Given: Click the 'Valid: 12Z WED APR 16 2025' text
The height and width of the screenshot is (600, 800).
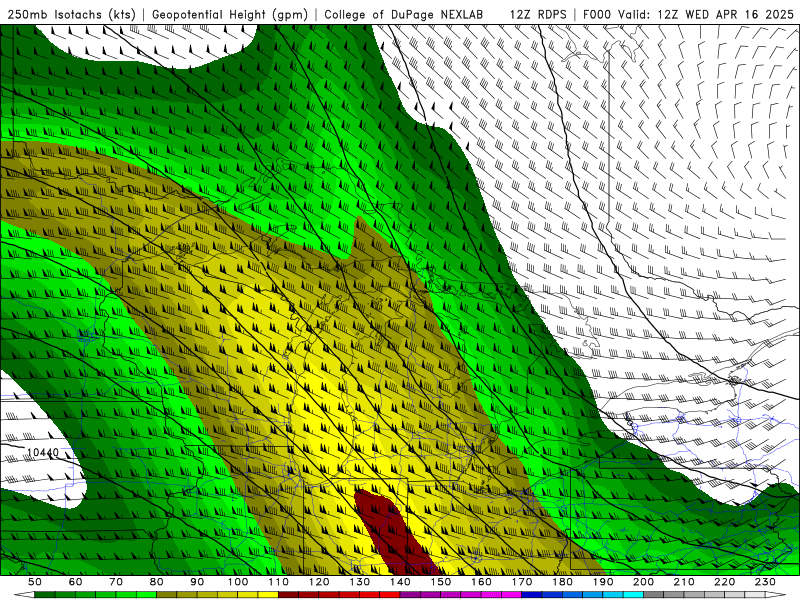Looking at the screenshot, I should click(x=706, y=15).
